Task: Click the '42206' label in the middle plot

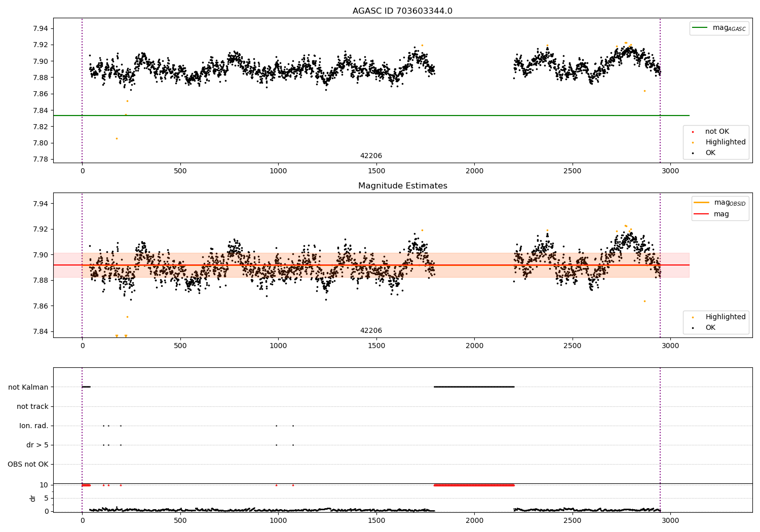Action: [371, 331]
